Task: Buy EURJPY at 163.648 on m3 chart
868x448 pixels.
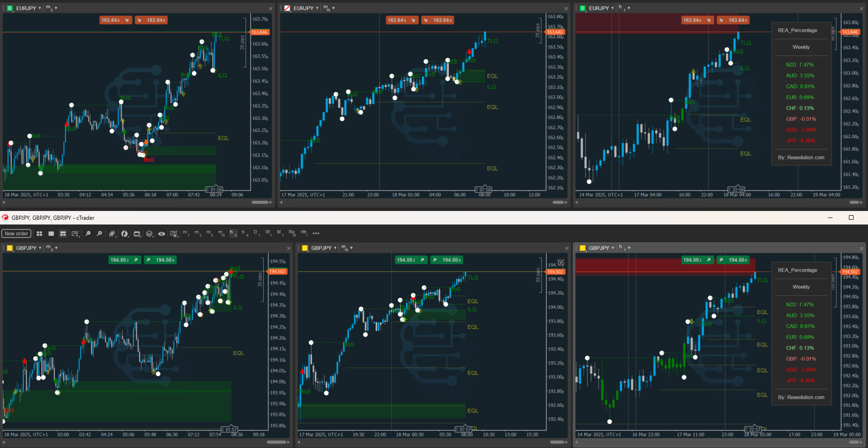Action: point(151,20)
